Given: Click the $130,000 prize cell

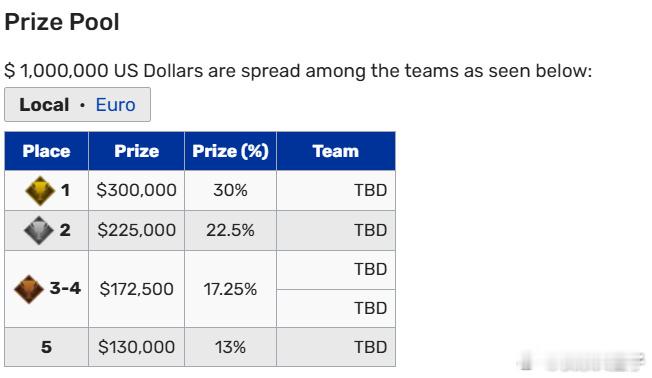Looking at the screenshot, I should tap(136, 347).
